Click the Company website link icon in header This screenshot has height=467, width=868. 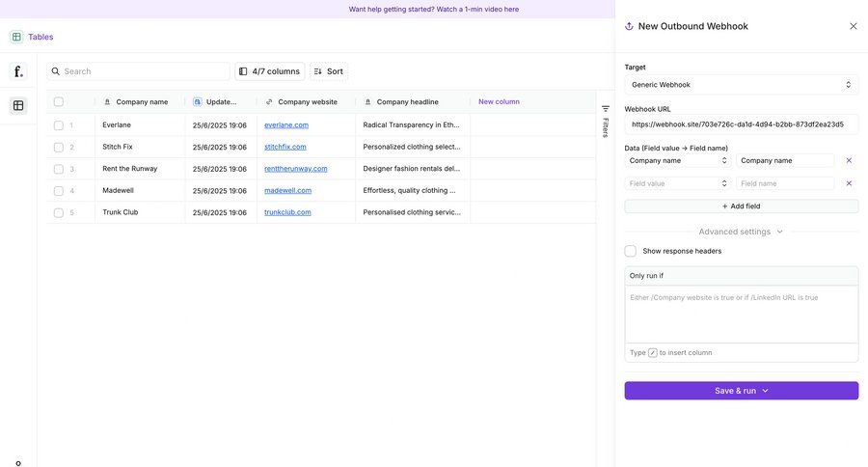click(269, 102)
